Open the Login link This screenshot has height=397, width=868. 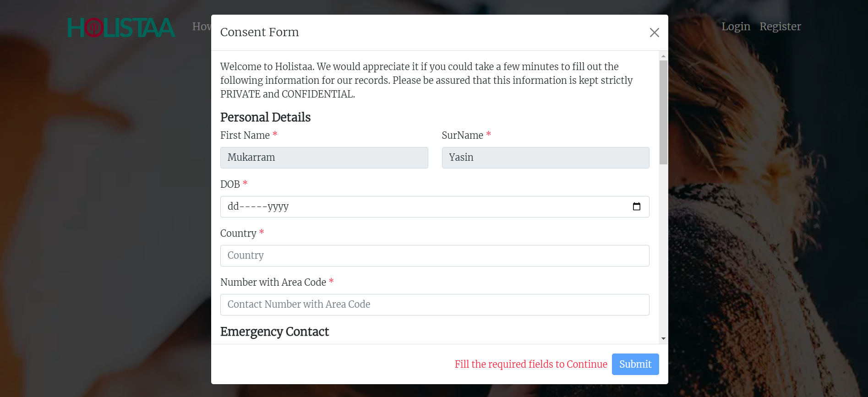coord(736,27)
